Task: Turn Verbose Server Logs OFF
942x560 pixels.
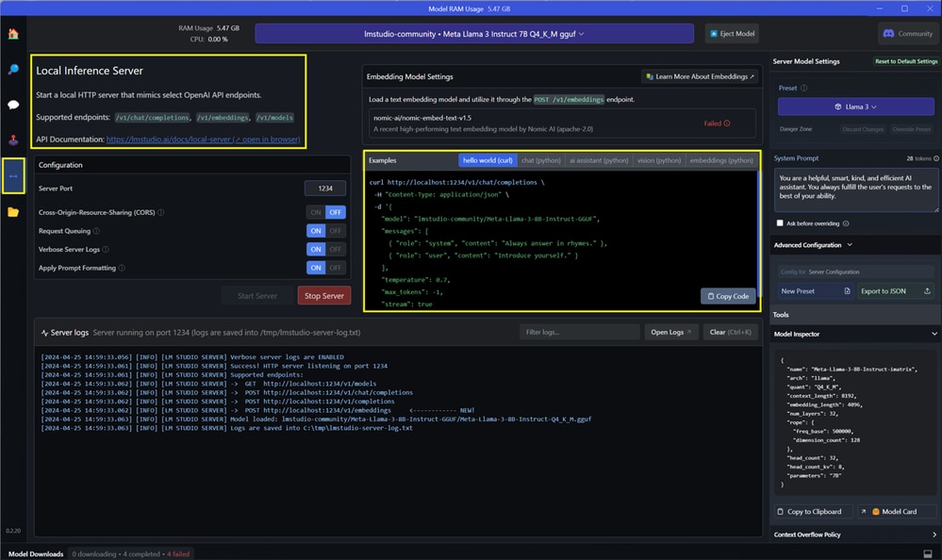Action: (x=336, y=249)
